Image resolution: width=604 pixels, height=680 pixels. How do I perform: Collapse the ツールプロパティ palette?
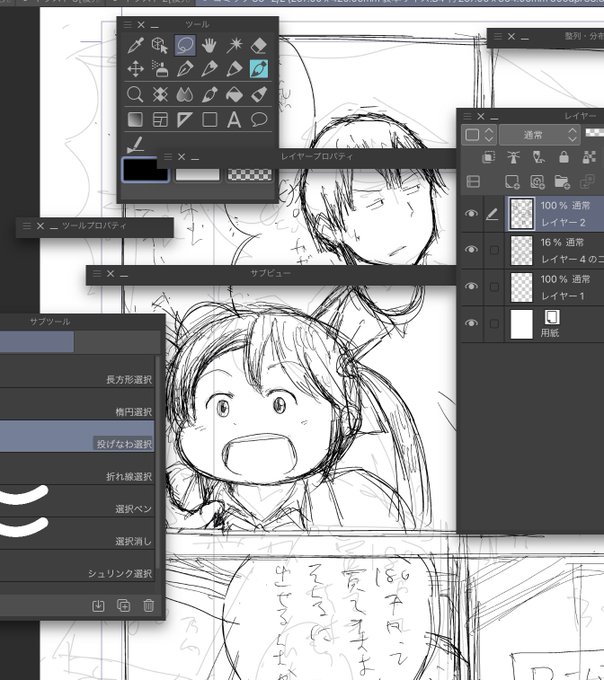tap(54, 227)
